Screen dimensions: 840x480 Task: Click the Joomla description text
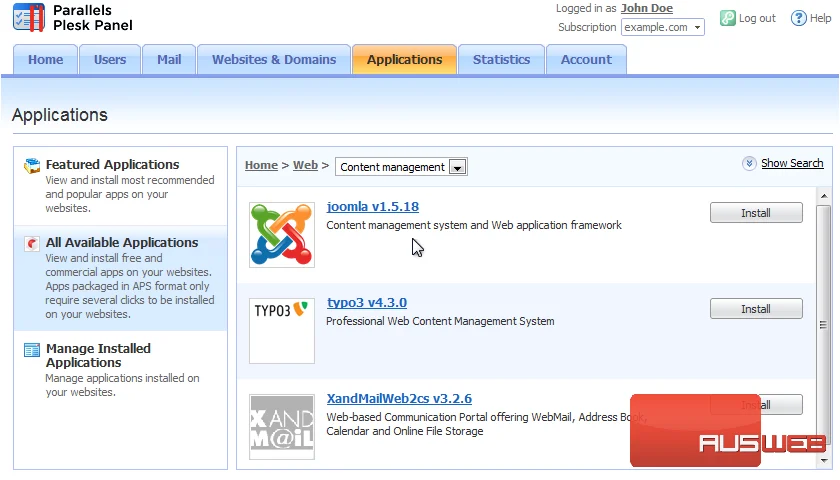coord(474,226)
